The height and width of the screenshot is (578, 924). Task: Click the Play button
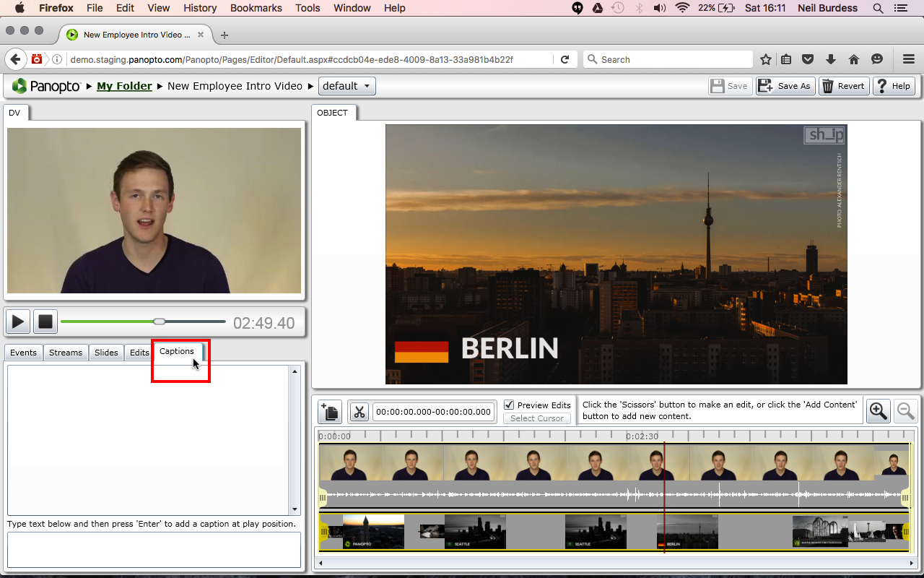pos(18,322)
